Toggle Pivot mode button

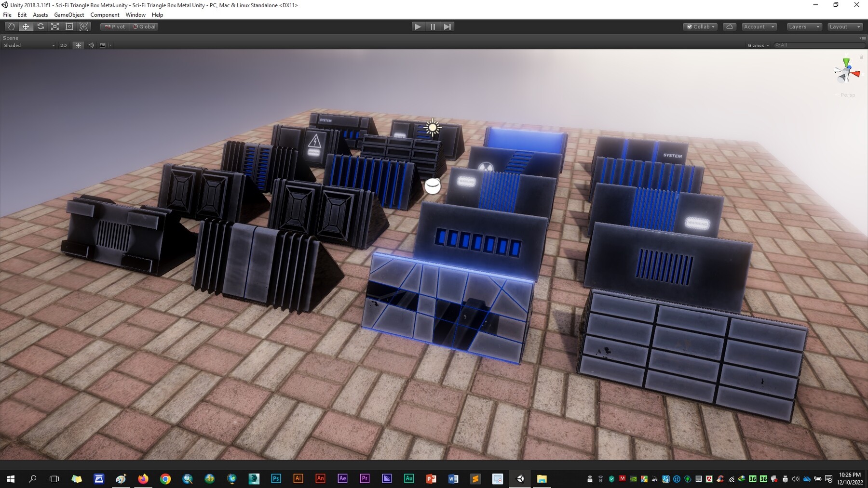(x=114, y=26)
